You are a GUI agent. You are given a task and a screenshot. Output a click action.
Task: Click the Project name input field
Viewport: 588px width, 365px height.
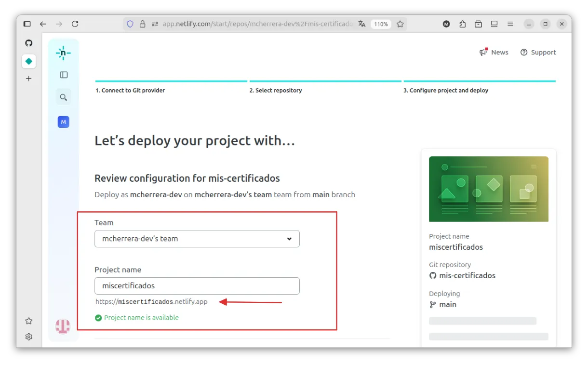coord(197,286)
